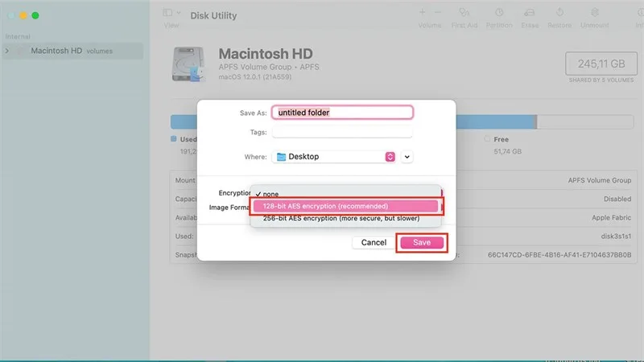Click the Tags input field
The height and width of the screenshot is (362, 644).
(342, 132)
